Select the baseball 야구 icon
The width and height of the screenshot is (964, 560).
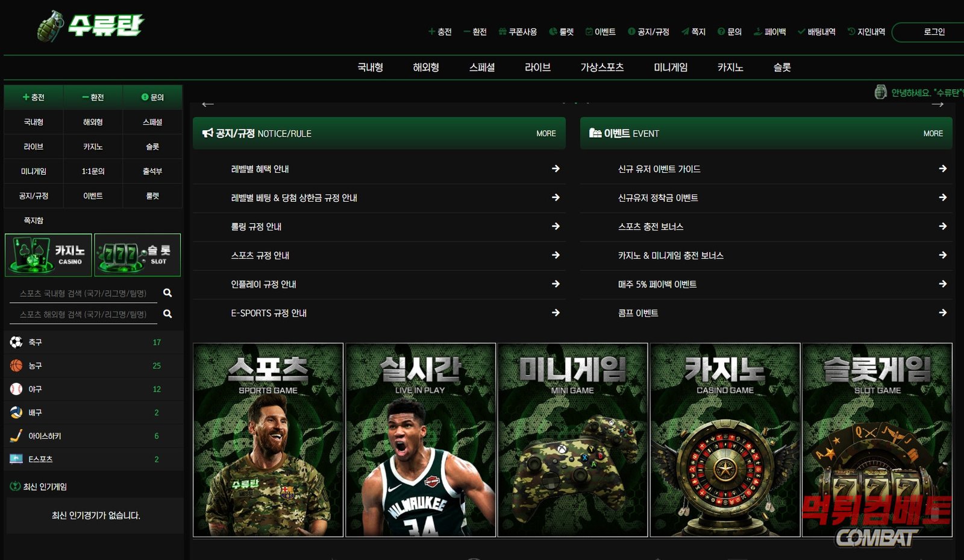coord(16,389)
